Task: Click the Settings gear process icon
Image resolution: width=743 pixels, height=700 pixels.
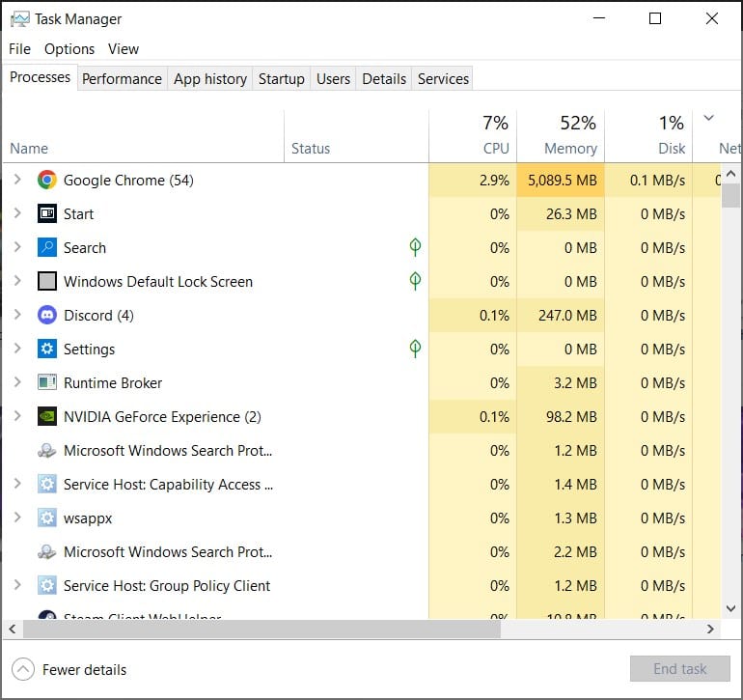Action: coord(47,350)
